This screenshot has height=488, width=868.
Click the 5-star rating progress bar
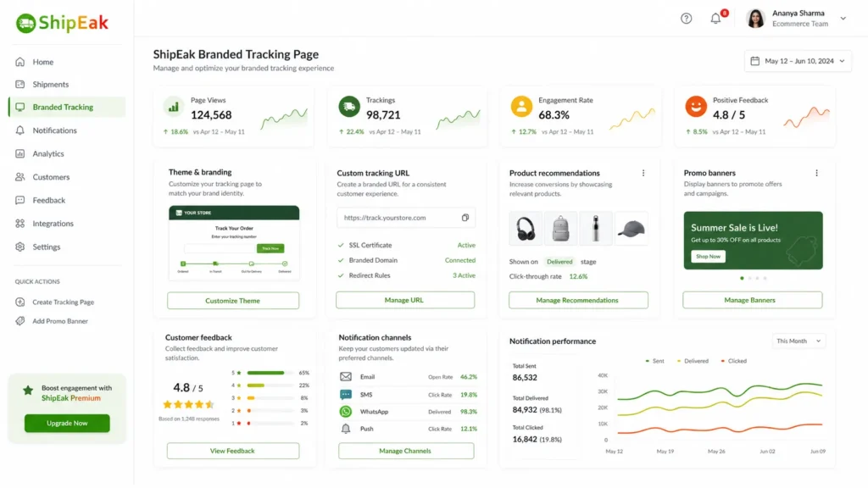coord(270,373)
